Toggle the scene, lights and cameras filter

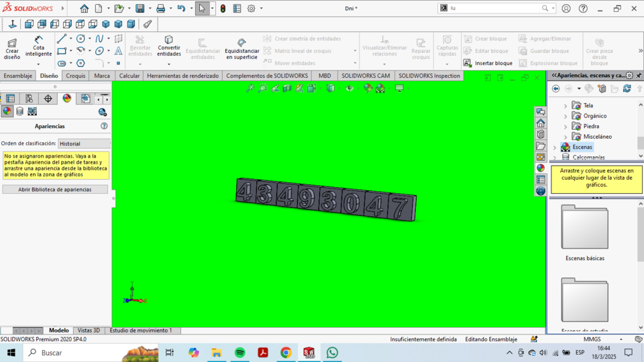point(32,111)
